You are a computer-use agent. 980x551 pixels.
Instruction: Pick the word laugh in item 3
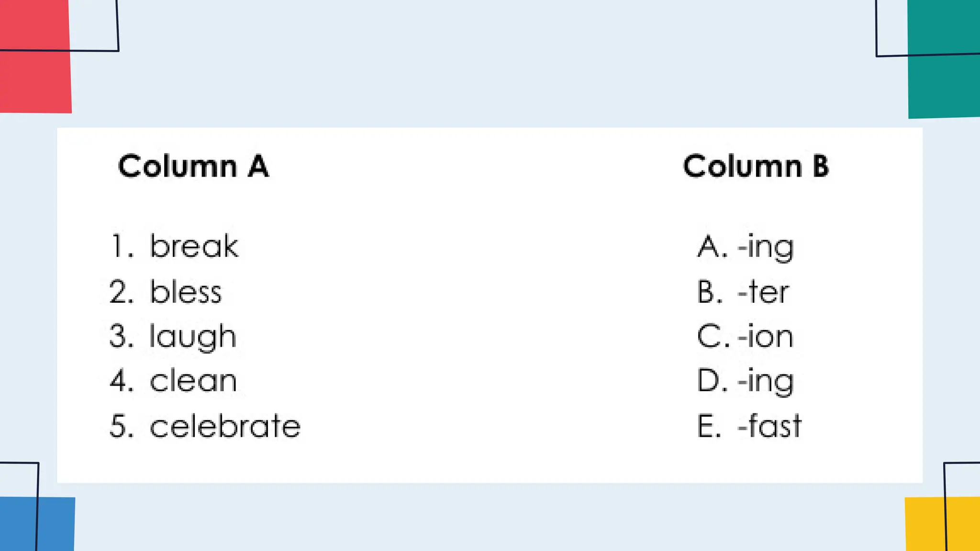[x=193, y=337]
